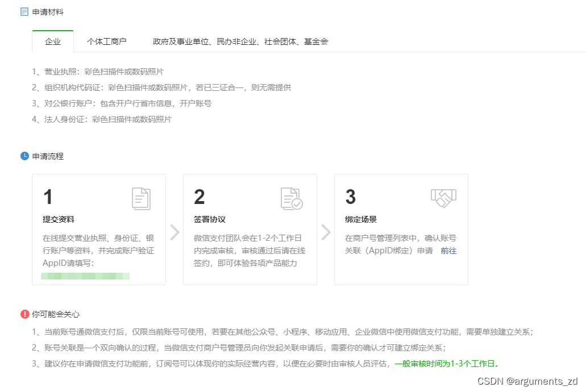Click note 1 about 当前账号通微信支付后
This screenshot has width=586, height=392.
(283, 332)
